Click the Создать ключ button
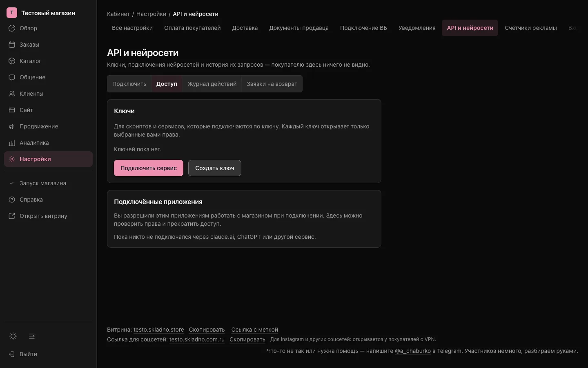 click(x=215, y=168)
